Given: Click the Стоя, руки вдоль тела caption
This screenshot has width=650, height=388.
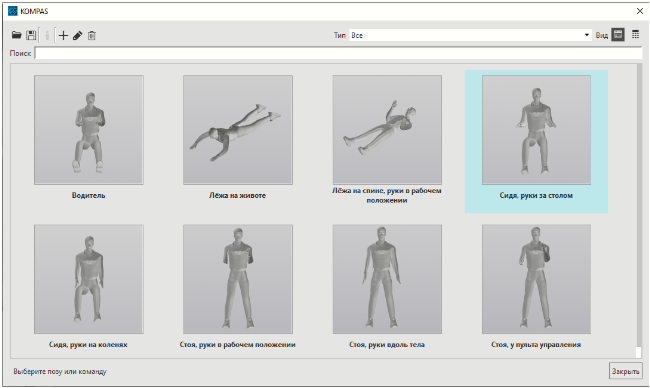Looking at the screenshot, I should [x=387, y=344].
